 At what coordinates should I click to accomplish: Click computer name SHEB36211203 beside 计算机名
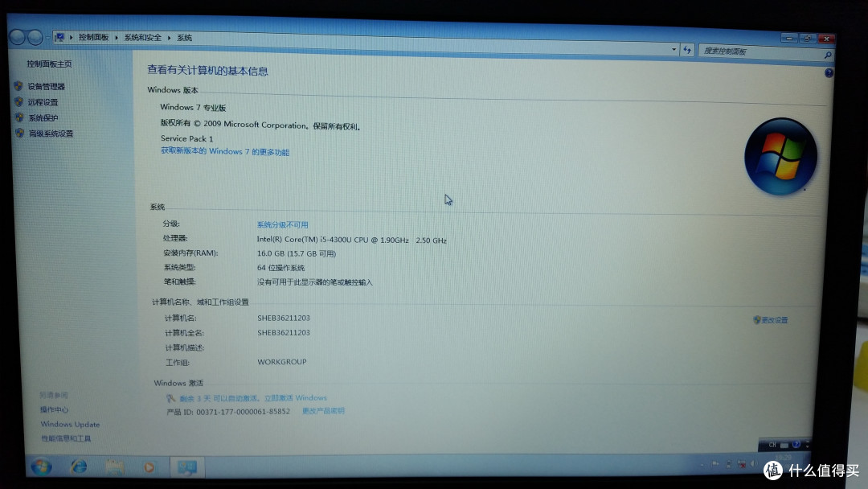pos(284,318)
